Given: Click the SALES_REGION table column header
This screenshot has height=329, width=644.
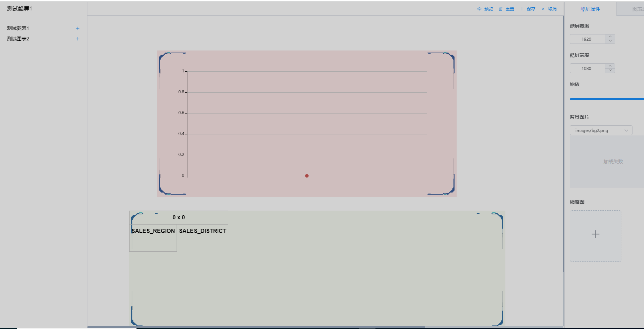Looking at the screenshot, I should (x=153, y=231).
